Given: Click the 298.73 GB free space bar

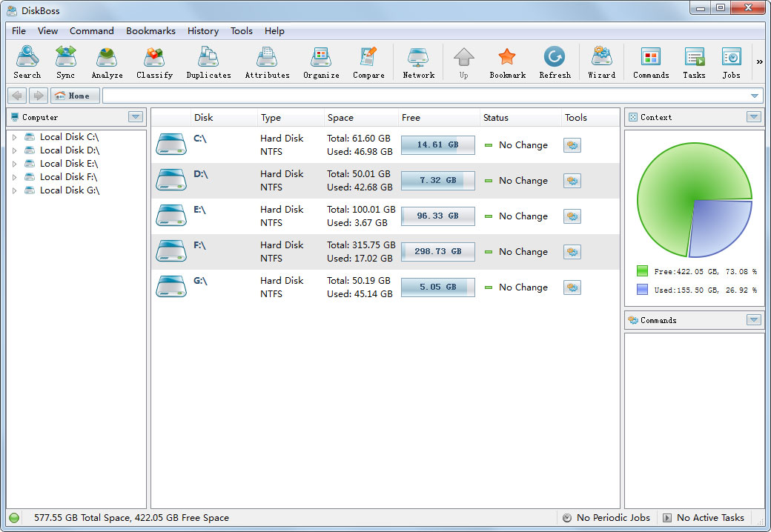Looking at the screenshot, I should pos(437,252).
